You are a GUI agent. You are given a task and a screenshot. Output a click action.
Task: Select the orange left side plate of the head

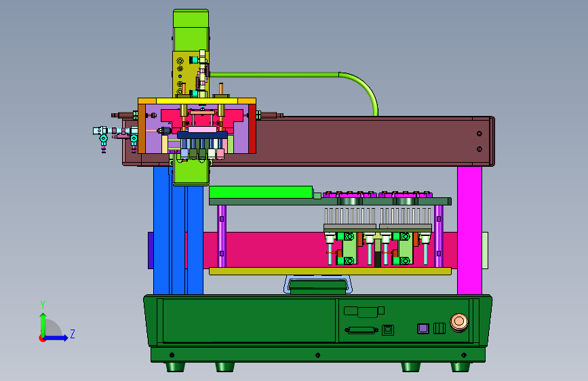click(x=142, y=129)
